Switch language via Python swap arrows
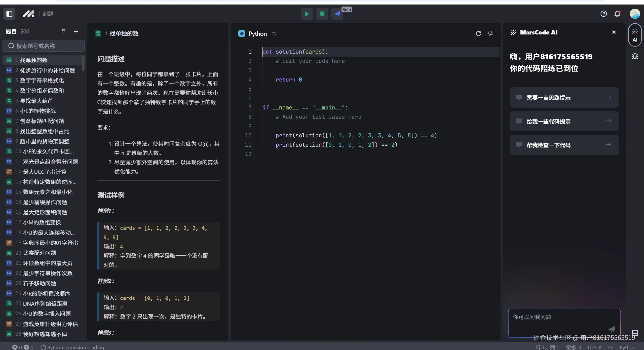 (x=274, y=33)
